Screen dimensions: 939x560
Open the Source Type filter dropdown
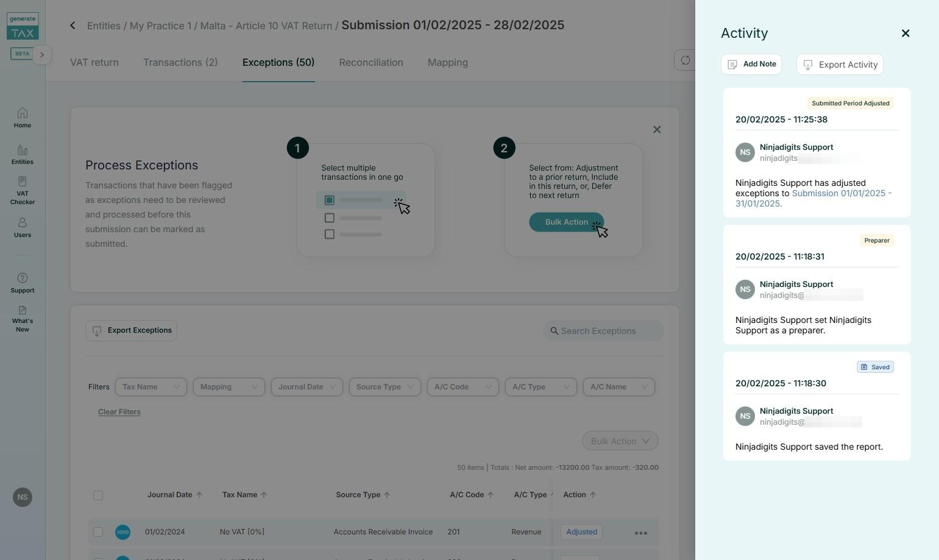tap(384, 387)
